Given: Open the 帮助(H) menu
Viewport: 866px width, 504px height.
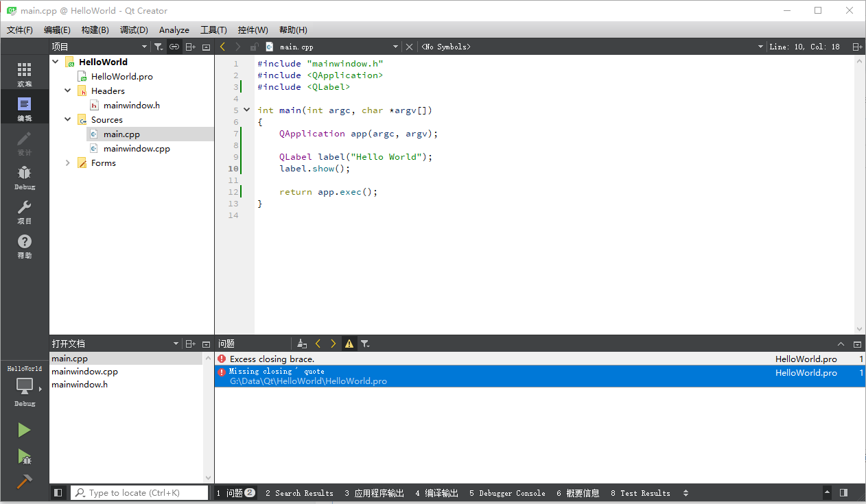Looking at the screenshot, I should [x=293, y=29].
